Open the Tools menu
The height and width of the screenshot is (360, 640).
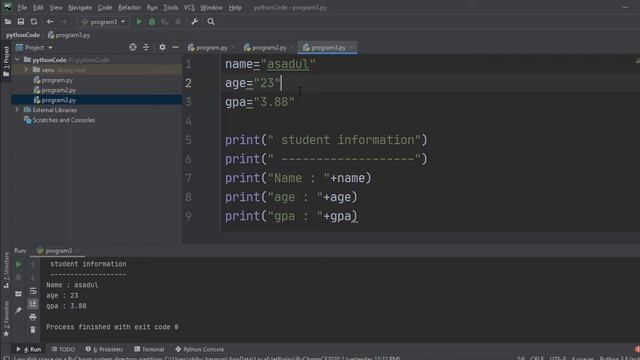coord(171,7)
